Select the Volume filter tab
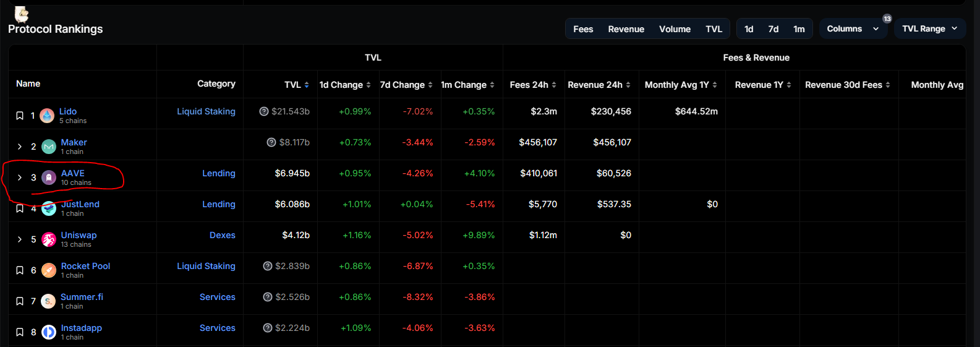Viewport: 980px width, 347px height. tap(675, 29)
